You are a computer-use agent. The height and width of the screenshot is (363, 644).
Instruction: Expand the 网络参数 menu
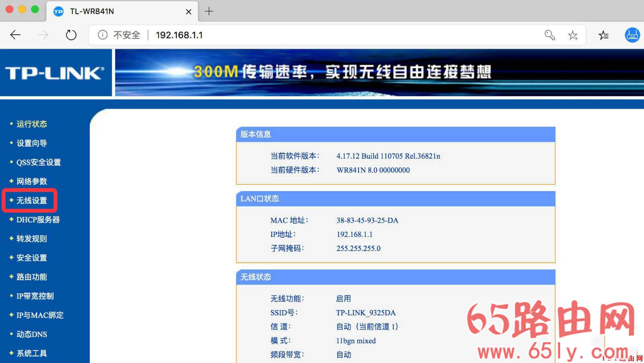(32, 181)
